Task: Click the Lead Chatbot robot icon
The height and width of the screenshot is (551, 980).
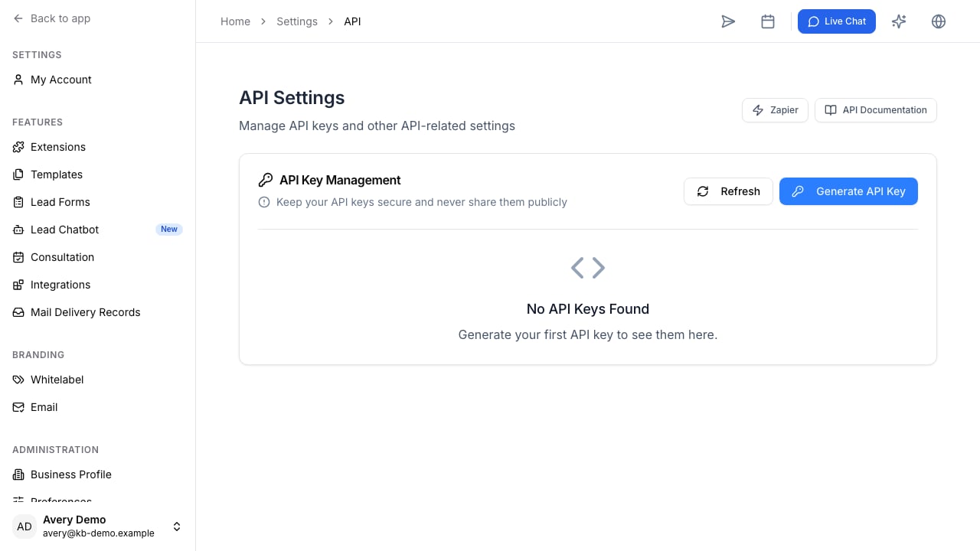Action: (x=18, y=230)
